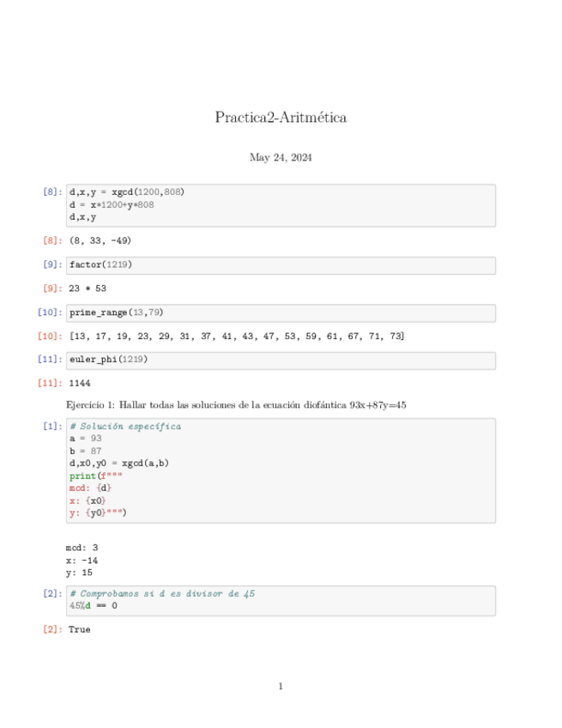Click the True output result
This screenshot has width=562, height=728.
click(x=79, y=629)
